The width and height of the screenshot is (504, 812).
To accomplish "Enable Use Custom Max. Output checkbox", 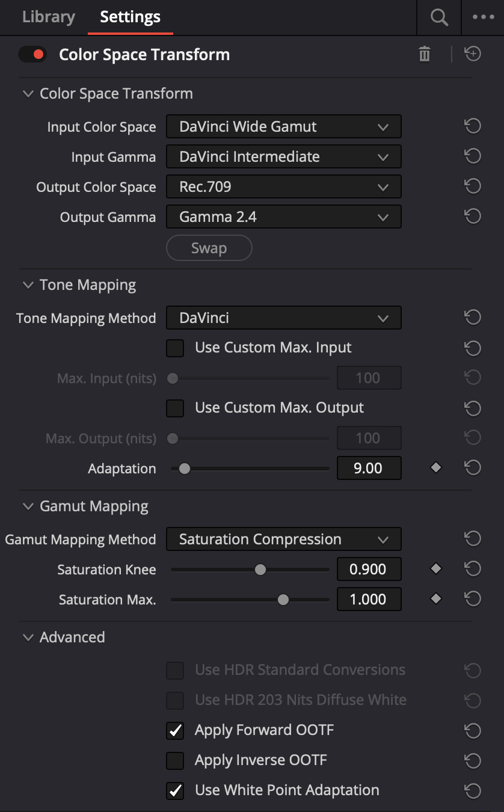I will click(x=175, y=408).
